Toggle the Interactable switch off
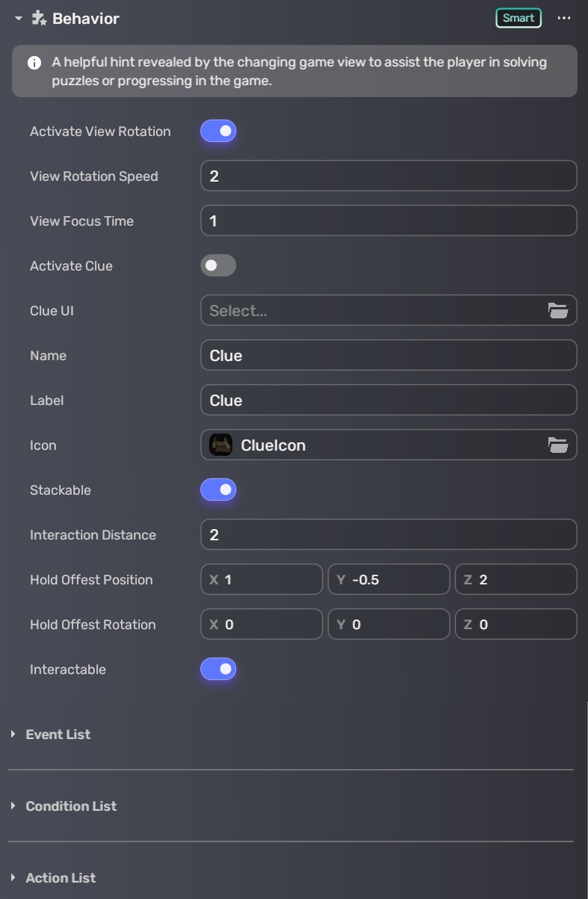The width and height of the screenshot is (588, 899). pyautogui.click(x=218, y=670)
